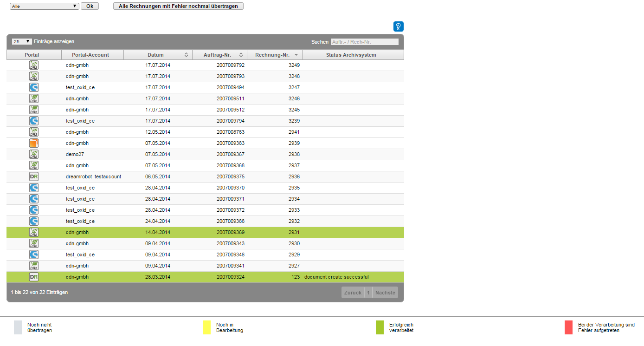Viewport: 644px width, 346px height.
Task: Click the green 'Erfolgreich verarbeitet' legend swatch
Action: click(x=380, y=327)
